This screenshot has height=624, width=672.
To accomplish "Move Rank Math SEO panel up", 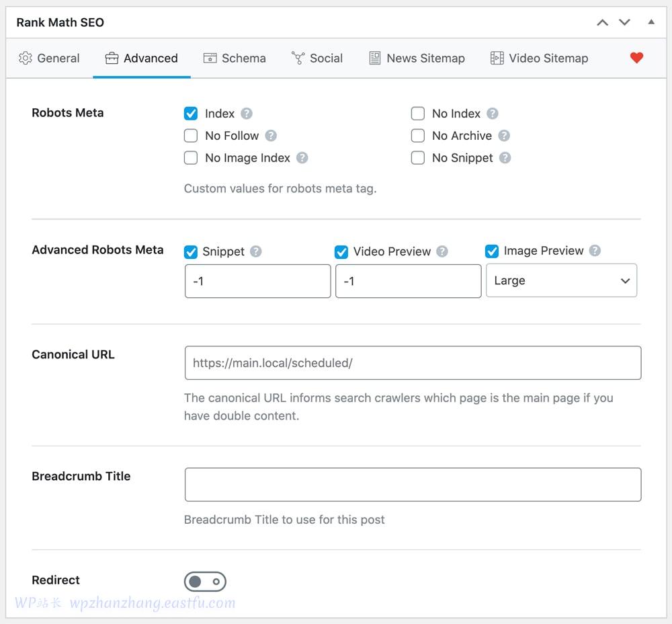I will (603, 22).
